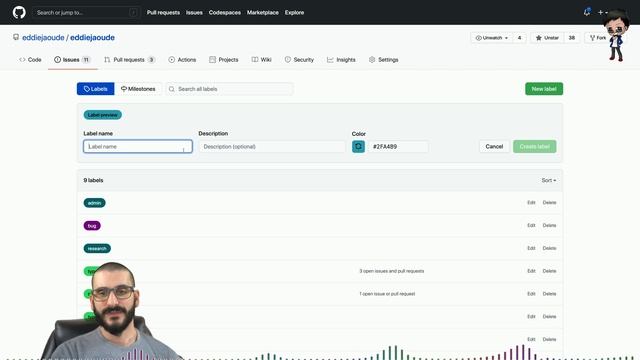This screenshot has height=360, width=640.
Task: Open the plus create-new dropdown
Action: tap(603, 13)
